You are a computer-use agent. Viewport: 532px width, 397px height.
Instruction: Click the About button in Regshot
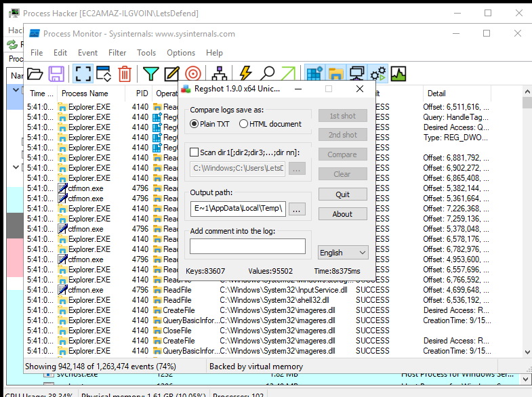coord(343,214)
